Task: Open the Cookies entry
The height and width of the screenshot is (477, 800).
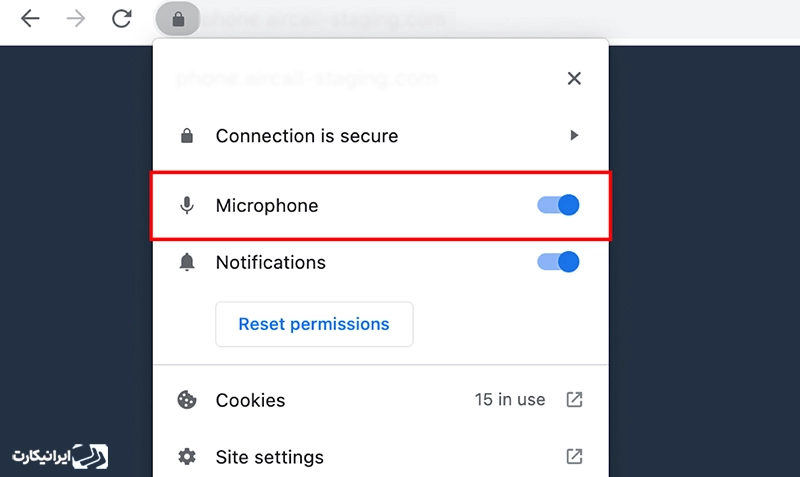Action: 381,400
